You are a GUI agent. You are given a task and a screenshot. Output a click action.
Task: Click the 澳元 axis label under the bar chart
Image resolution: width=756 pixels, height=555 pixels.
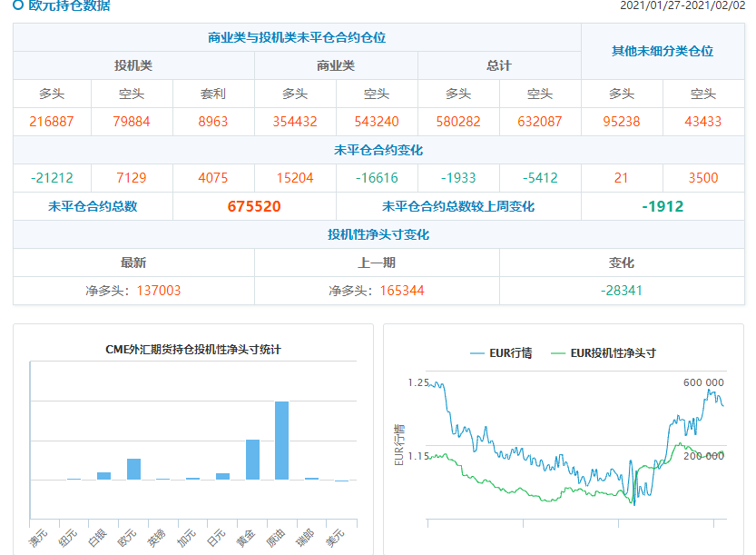click(x=37, y=538)
